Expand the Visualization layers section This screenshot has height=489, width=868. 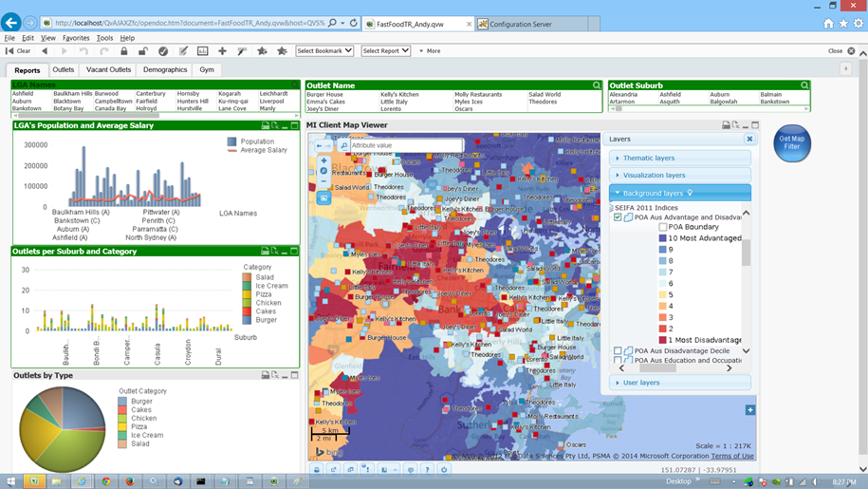tap(680, 175)
